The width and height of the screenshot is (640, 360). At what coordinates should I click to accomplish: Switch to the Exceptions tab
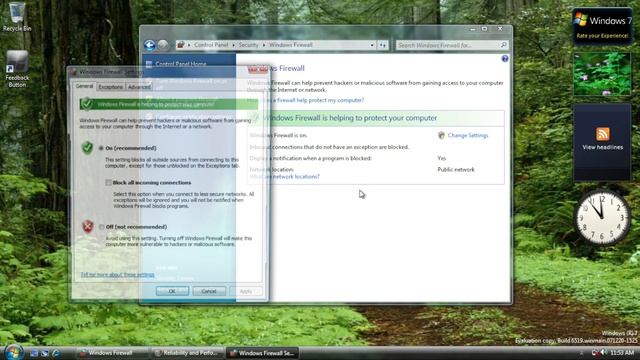110,87
